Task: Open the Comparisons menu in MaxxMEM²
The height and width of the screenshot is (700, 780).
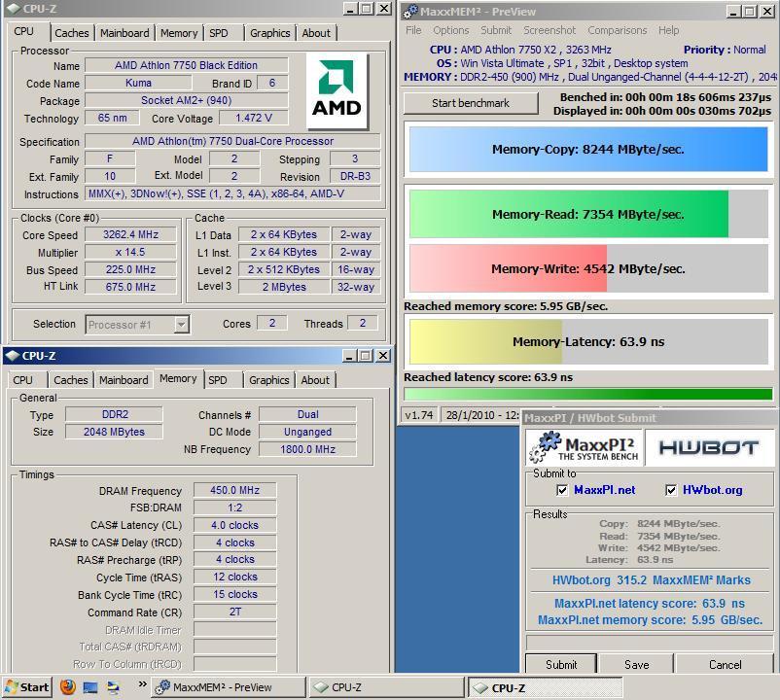Action: 618,30
